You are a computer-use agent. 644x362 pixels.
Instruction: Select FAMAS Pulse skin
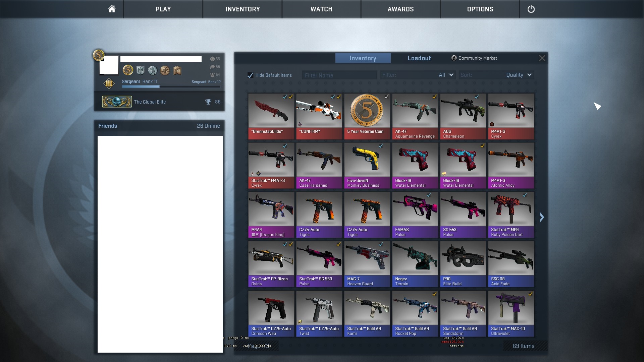point(415,215)
